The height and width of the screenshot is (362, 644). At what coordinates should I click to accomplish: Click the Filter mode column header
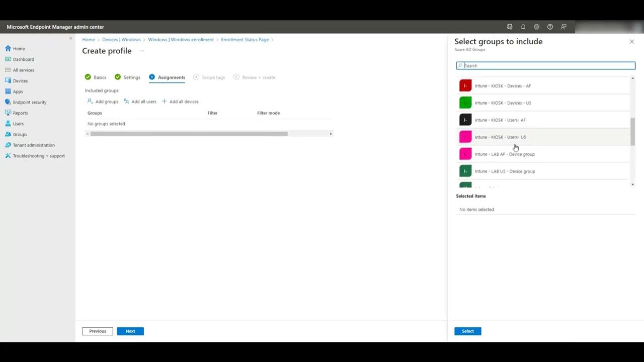(268, 113)
